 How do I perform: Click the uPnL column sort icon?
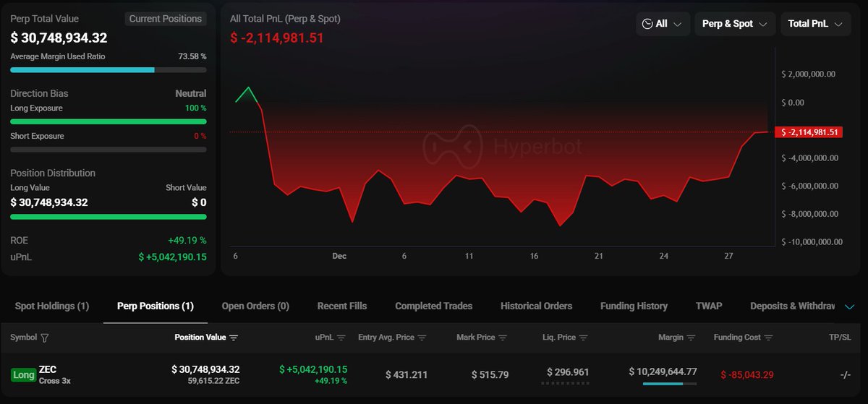pos(341,338)
